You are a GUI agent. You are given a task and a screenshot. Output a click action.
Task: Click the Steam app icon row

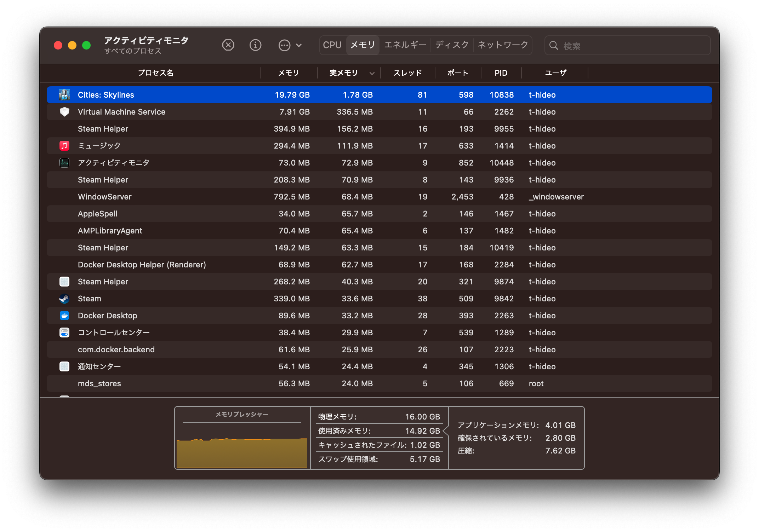pyautogui.click(x=64, y=299)
